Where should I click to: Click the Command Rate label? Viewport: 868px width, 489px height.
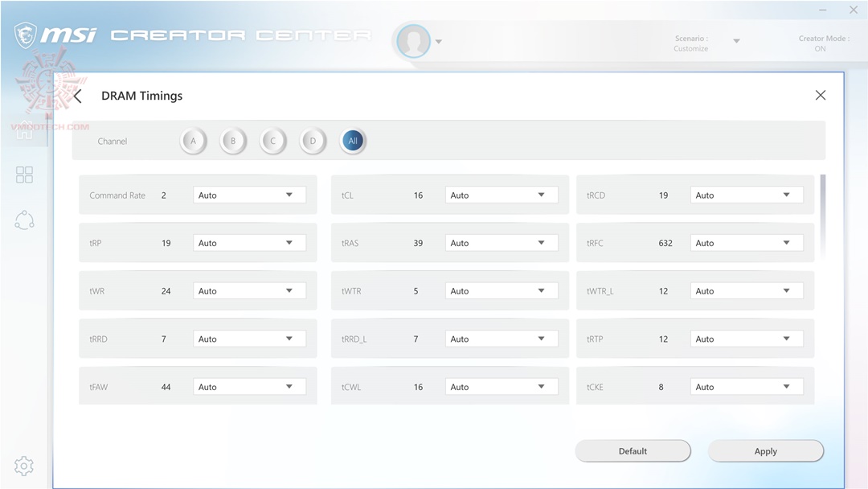tap(117, 195)
